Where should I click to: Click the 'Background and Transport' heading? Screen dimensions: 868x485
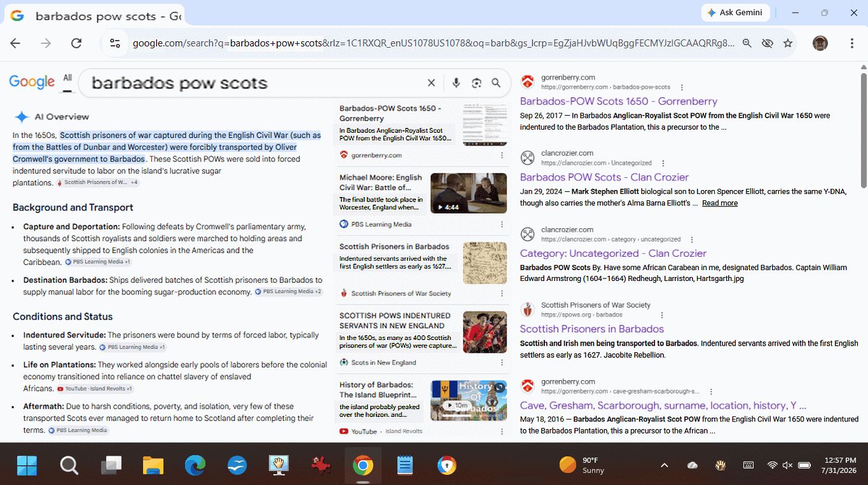pyautogui.click(x=73, y=207)
